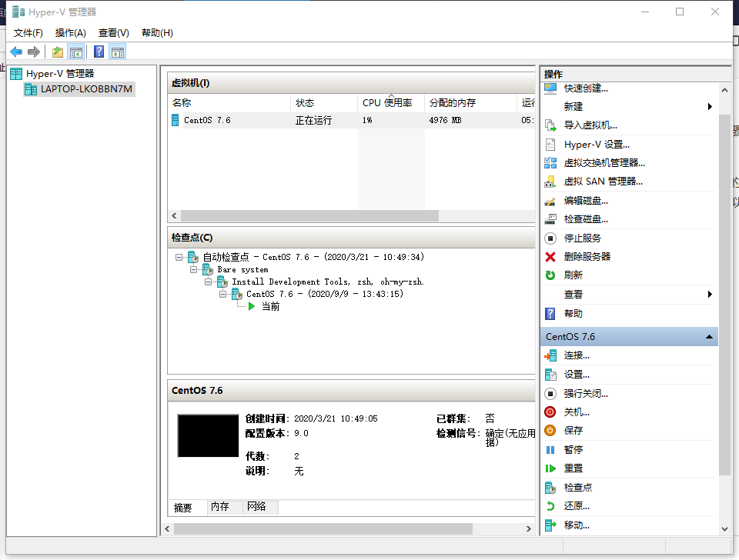Click the black VM preview thumbnail
739x560 pixels.
pyautogui.click(x=208, y=435)
